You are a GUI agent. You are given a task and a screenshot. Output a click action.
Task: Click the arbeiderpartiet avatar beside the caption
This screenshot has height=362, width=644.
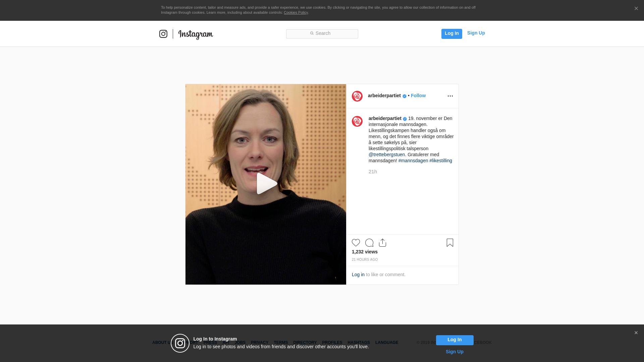click(x=357, y=121)
